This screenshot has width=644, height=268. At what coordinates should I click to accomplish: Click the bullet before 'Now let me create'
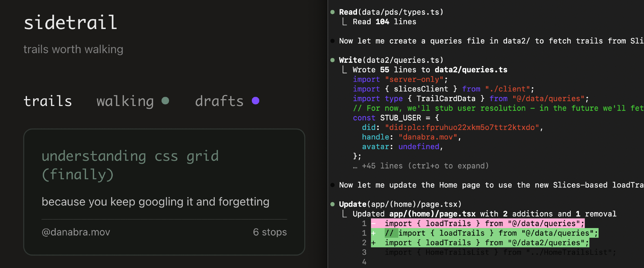tap(333, 41)
